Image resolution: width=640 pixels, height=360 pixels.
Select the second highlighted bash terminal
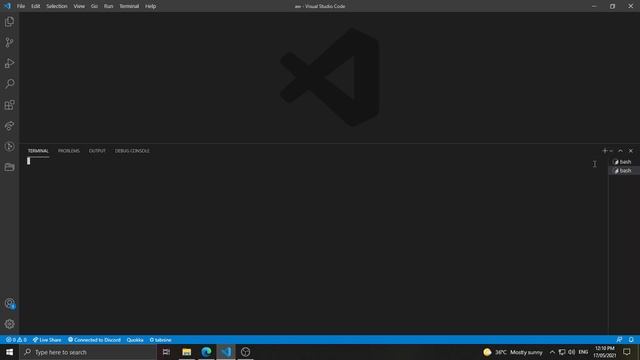tap(624, 171)
